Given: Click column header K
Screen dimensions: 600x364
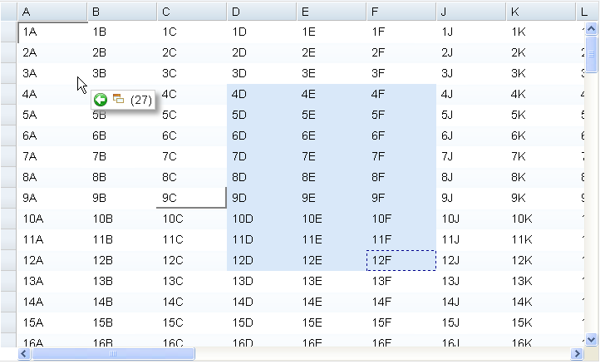Looking at the screenshot, I should point(539,12).
